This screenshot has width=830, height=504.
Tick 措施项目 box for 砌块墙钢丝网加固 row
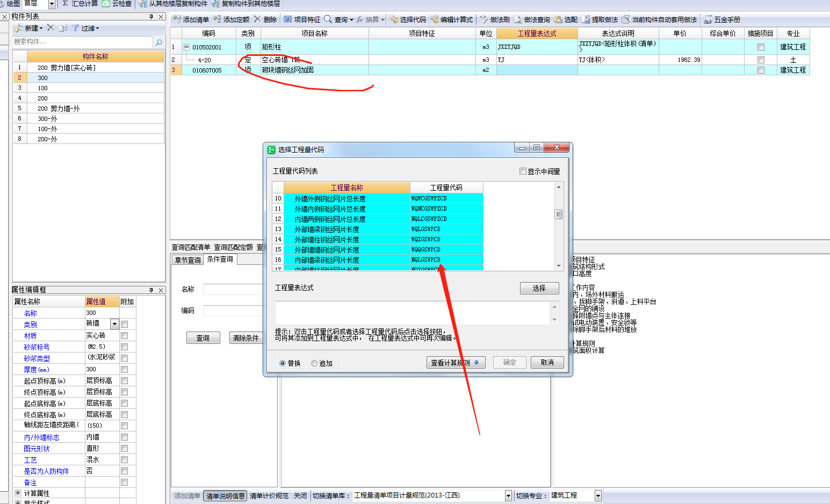761,70
